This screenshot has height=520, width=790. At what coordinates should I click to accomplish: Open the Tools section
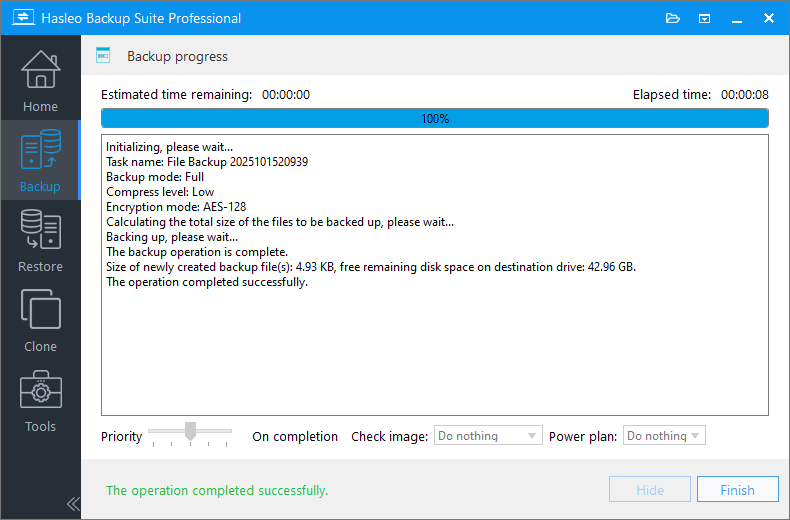40,401
